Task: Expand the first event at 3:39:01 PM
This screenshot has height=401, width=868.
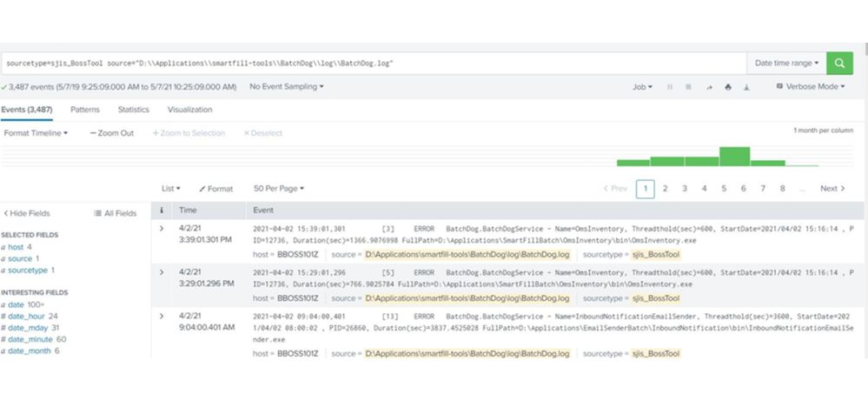Action: tap(162, 228)
